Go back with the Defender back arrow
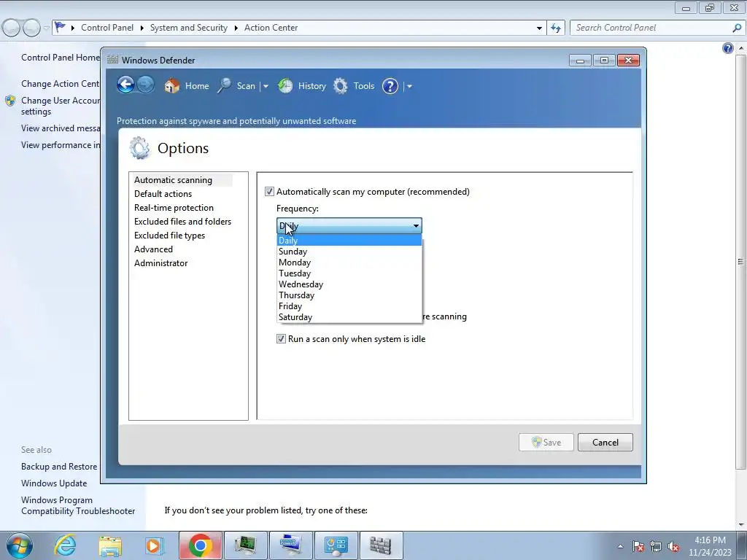Image resolution: width=747 pixels, height=560 pixels. tap(125, 85)
